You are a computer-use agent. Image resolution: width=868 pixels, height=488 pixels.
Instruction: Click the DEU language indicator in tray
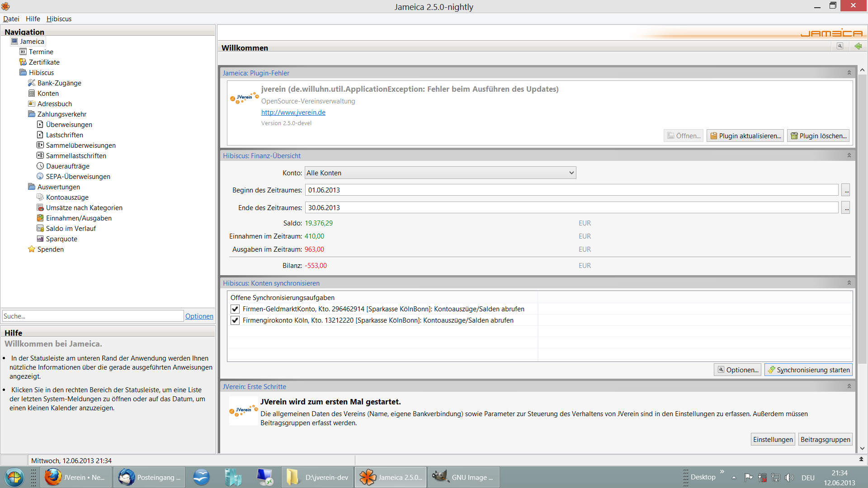tap(808, 478)
